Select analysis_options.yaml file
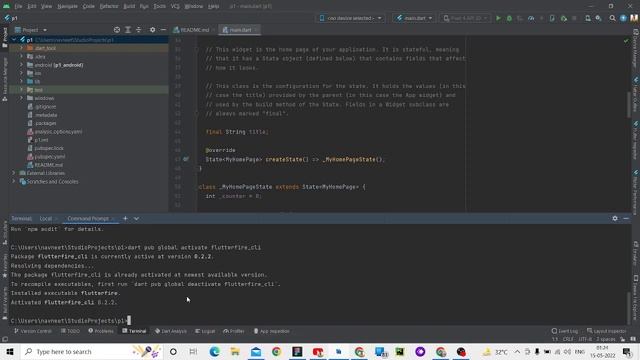This screenshot has width=640, height=360. pos(58,131)
